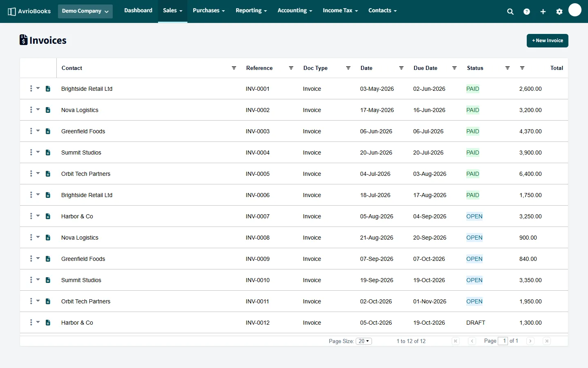
Task: Create a new invoice with New Invoice button
Action: coord(548,40)
